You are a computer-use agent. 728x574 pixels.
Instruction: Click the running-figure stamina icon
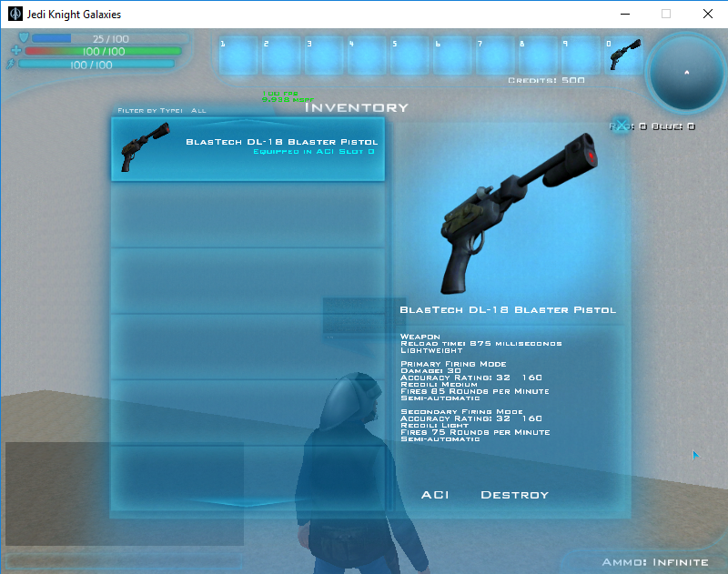point(11,64)
